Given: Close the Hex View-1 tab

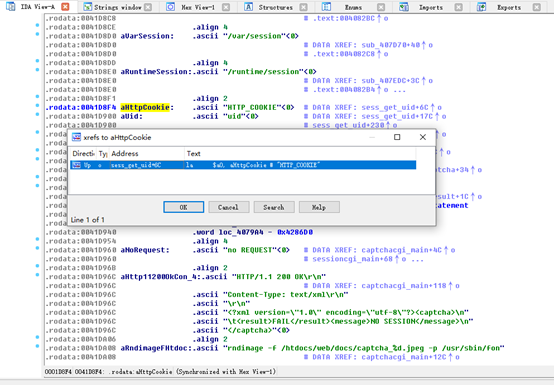Looking at the screenshot, I should tap(226, 7).
